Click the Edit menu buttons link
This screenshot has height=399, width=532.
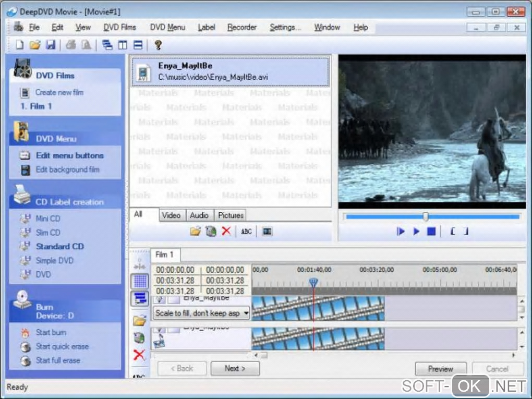point(70,155)
